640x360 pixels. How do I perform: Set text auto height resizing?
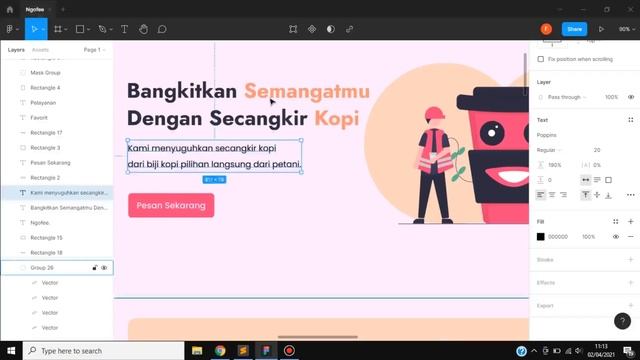597,180
